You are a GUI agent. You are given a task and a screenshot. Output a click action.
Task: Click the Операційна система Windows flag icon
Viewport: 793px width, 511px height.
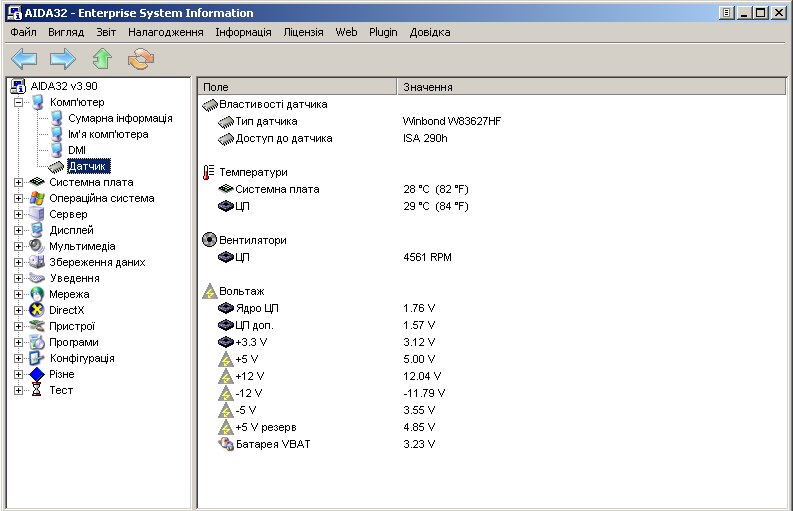coord(37,198)
